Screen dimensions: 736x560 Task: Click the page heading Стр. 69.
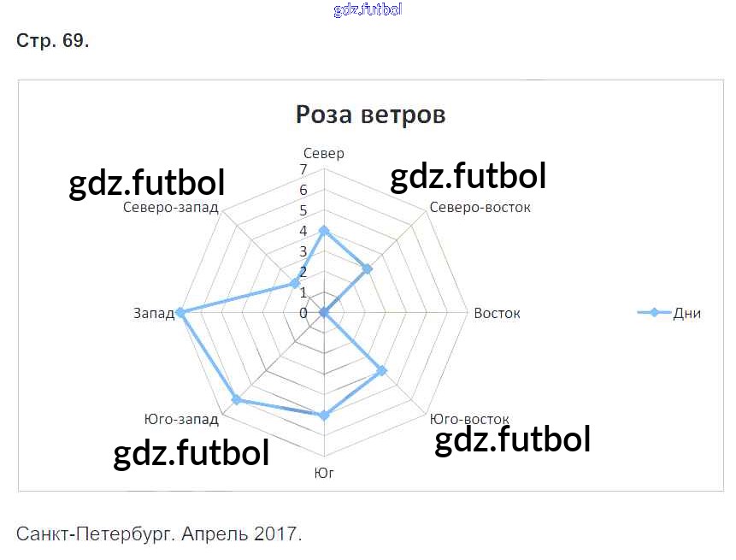click(52, 41)
